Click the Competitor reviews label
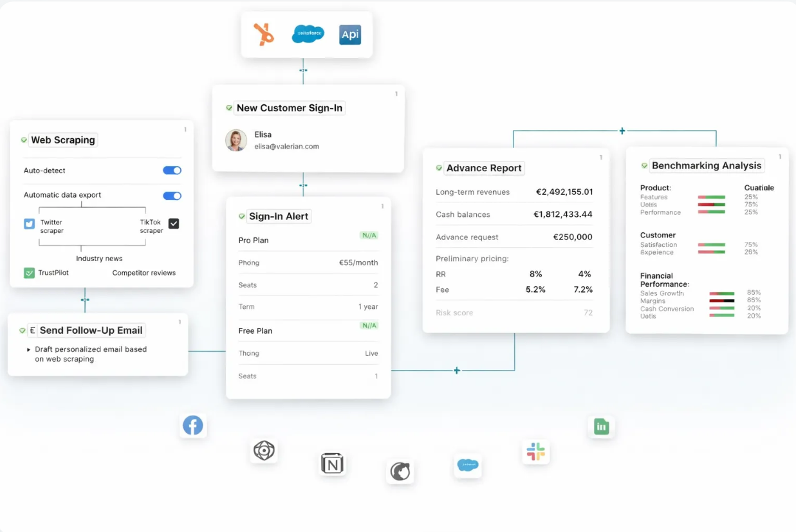796x532 pixels. [144, 273]
